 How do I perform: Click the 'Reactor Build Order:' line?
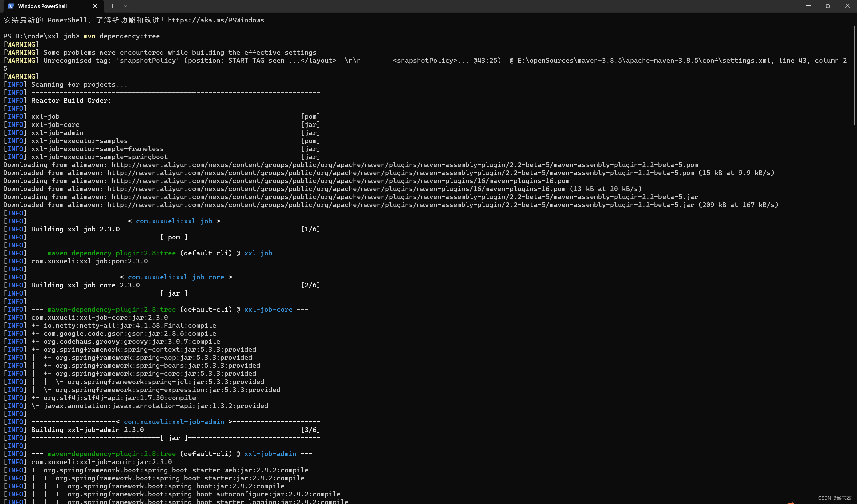(x=71, y=101)
